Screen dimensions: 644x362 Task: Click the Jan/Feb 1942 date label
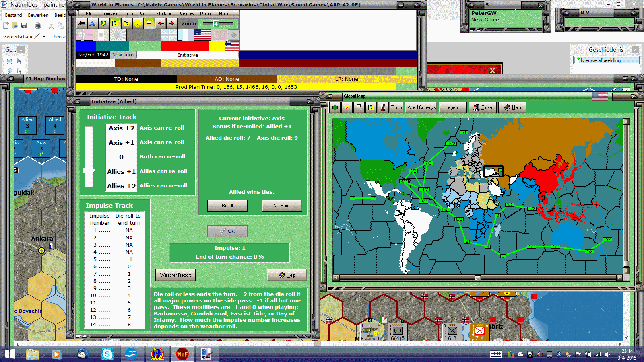(93, 55)
